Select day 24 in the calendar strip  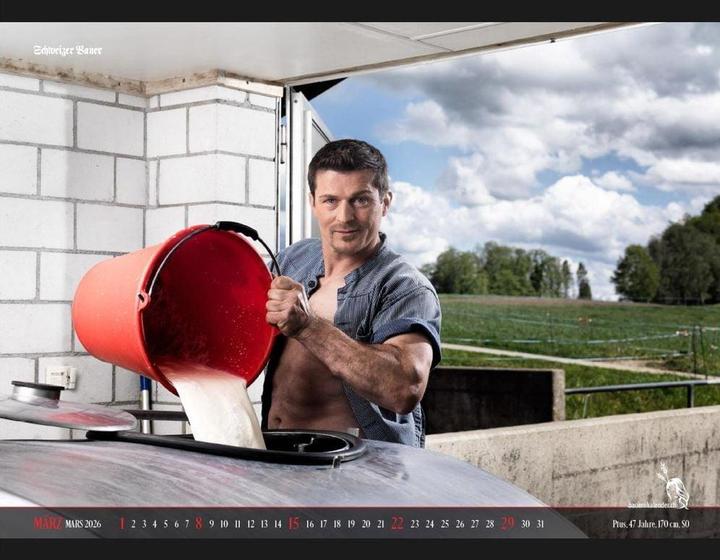click(430, 524)
